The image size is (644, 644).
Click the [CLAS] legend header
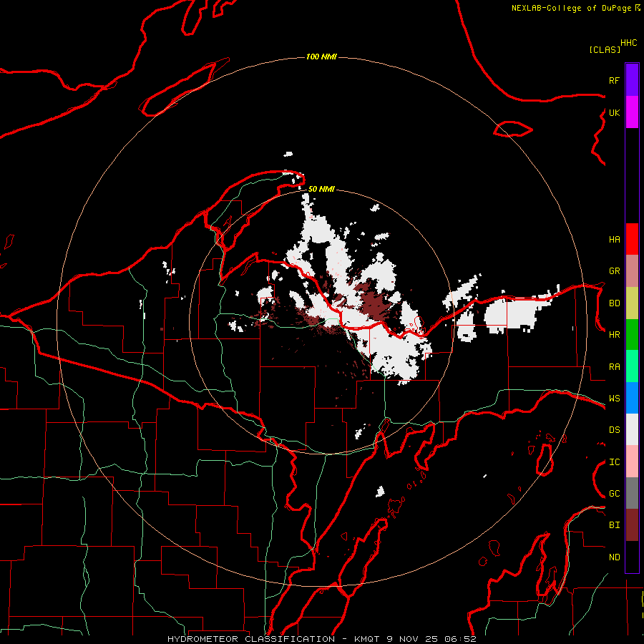605,50
